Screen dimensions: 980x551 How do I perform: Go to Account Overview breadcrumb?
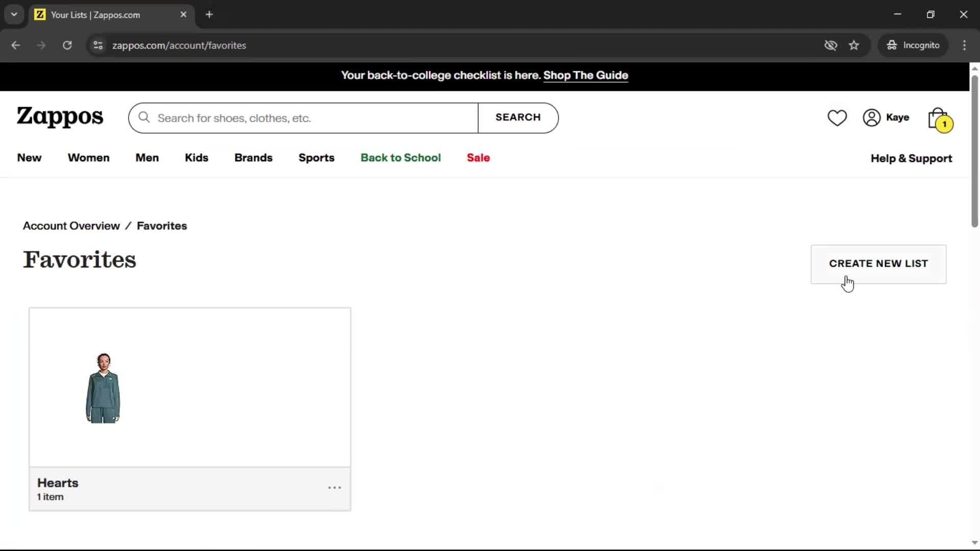71,226
